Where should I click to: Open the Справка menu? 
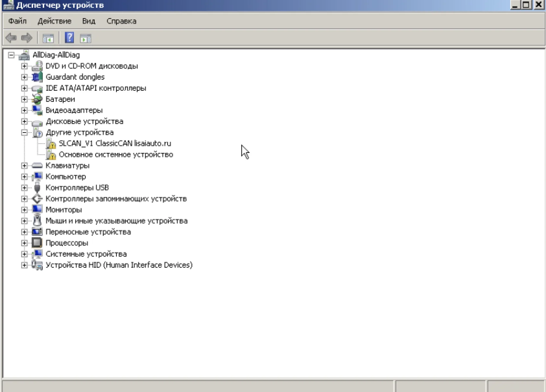point(121,21)
